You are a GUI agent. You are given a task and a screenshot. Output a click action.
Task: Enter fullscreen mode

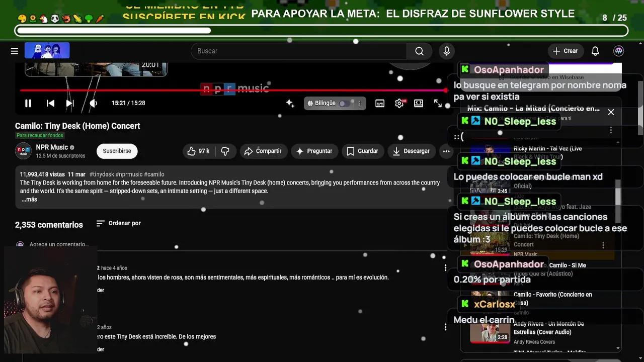click(x=438, y=103)
